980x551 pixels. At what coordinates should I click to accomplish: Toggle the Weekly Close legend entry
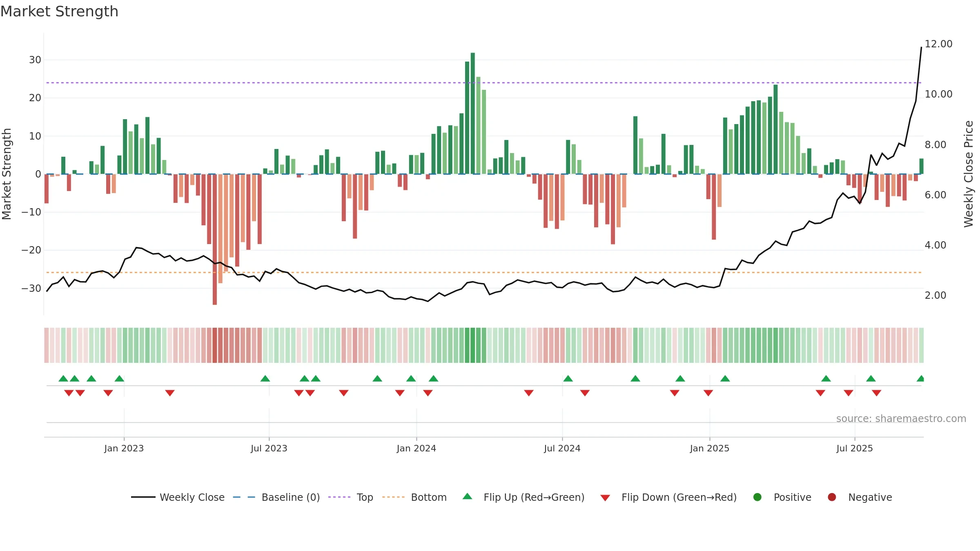pos(178,497)
